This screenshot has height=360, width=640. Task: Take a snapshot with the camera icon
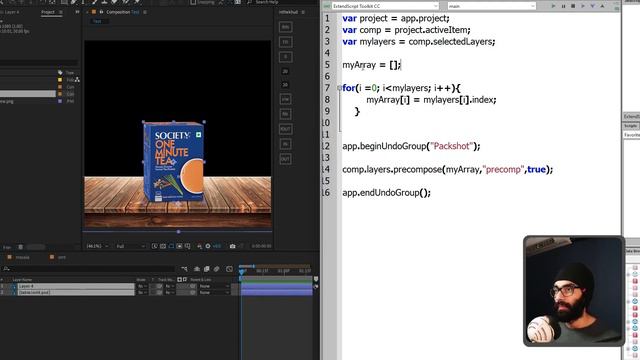tap(232, 246)
